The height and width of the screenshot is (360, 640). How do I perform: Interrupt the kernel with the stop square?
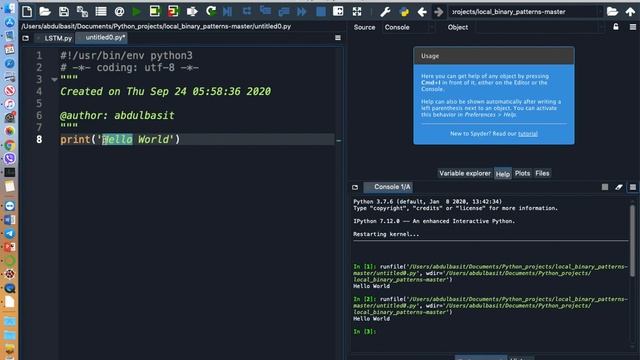(x=605, y=187)
